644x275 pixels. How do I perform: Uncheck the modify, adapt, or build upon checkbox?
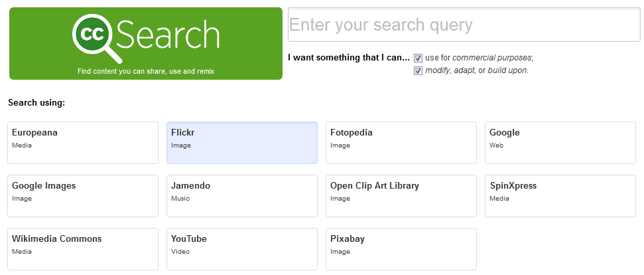418,70
